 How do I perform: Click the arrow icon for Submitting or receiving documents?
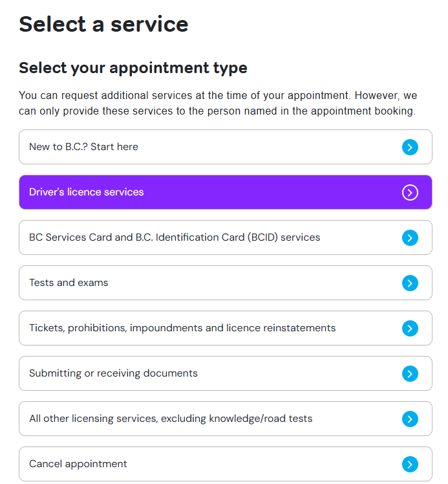click(410, 374)
